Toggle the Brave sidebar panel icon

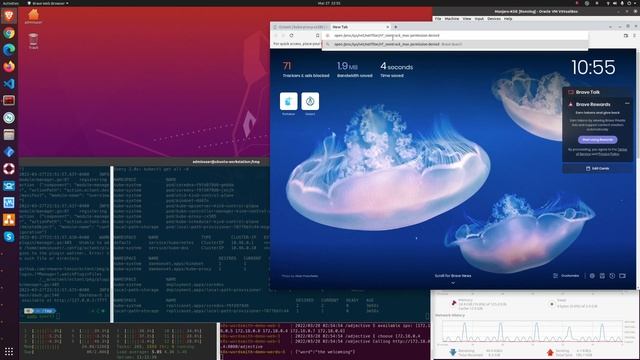coord(626,36)
